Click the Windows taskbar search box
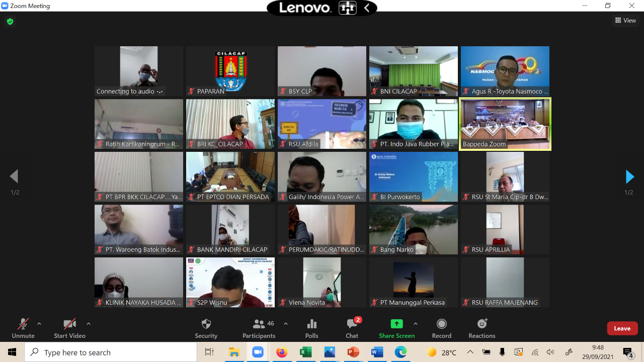Screen dimensions: 644x362 [x=111, y=352]
